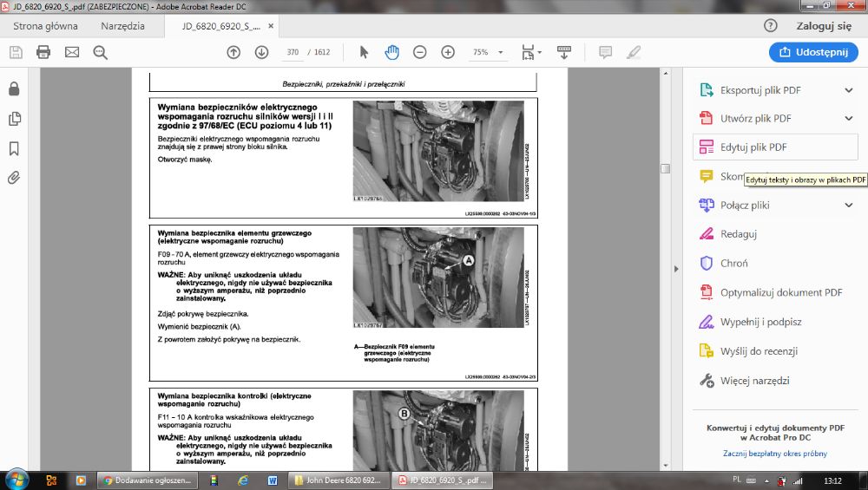868x490 pixels.
Task: Choose the selection arrow tool
Action: pyautogui.click(x=364, y=53)
